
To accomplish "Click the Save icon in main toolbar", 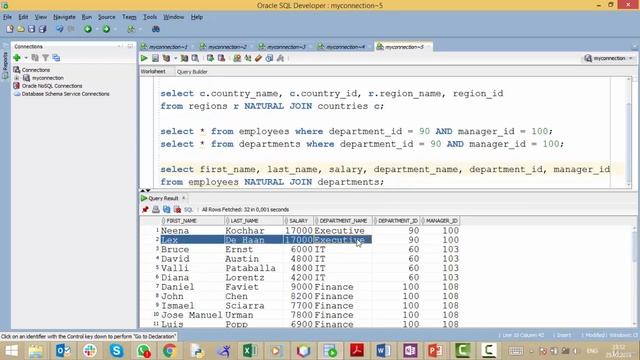I will [x=31, y=29].
